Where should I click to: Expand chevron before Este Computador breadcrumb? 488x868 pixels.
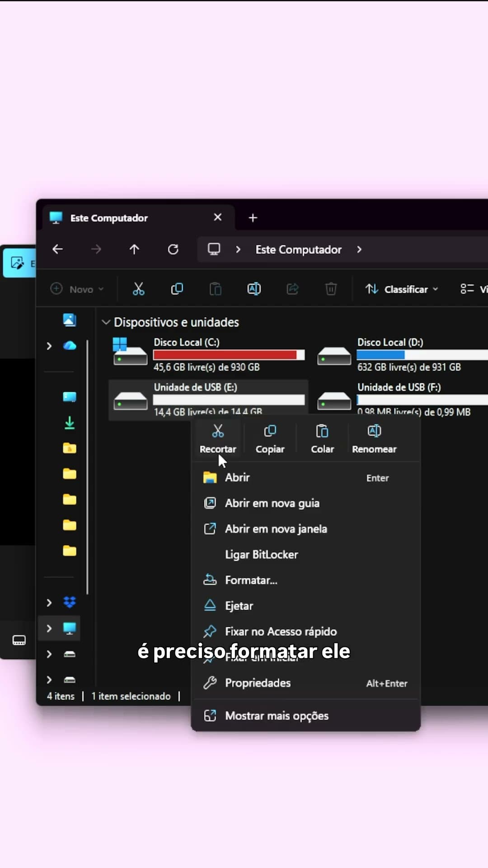click(238, 250)
